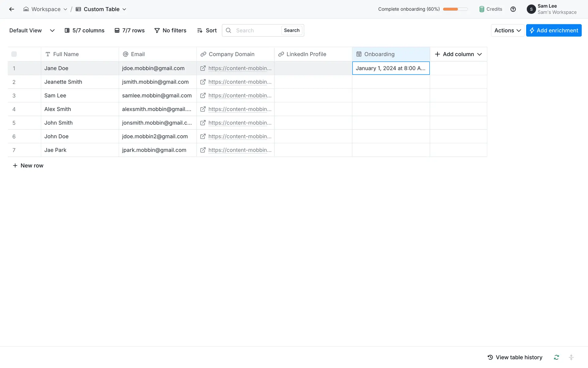Open the Actions dropdown menu
The image size is (588, 368).
pyautogui.click(x=507, y=30)
